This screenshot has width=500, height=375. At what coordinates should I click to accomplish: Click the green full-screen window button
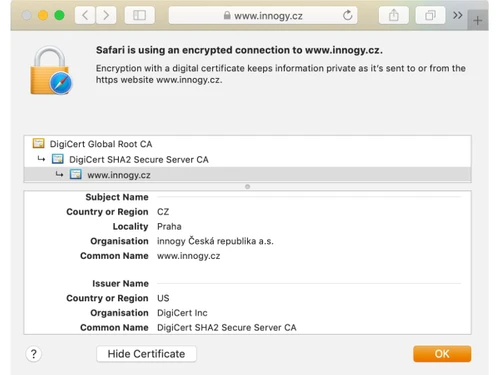click(59, 15)
